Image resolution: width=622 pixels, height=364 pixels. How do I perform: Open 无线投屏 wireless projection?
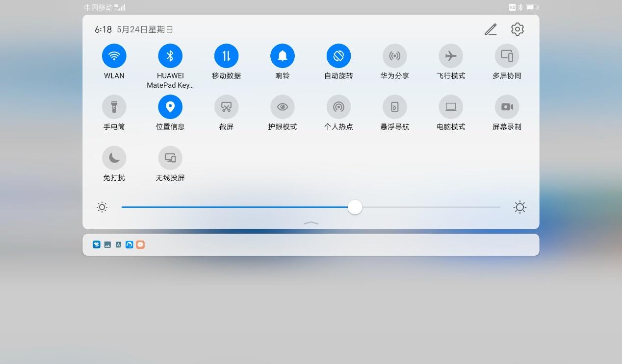pos(170,158)
